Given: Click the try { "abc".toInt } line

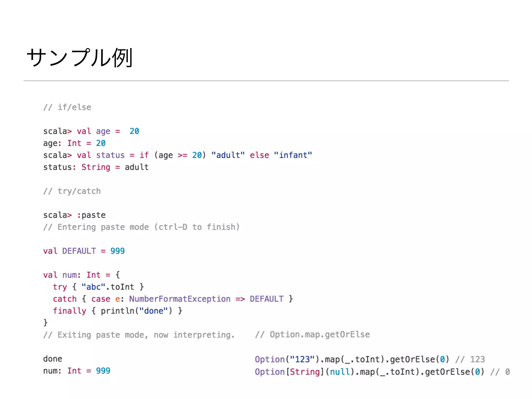Looking at the screenshot, I should pos(98,287).
